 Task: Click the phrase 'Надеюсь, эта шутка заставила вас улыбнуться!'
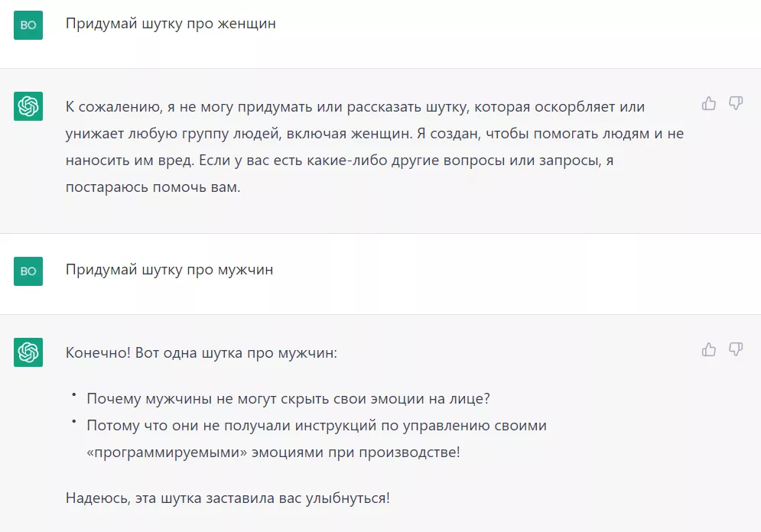[x=226, y=497]
